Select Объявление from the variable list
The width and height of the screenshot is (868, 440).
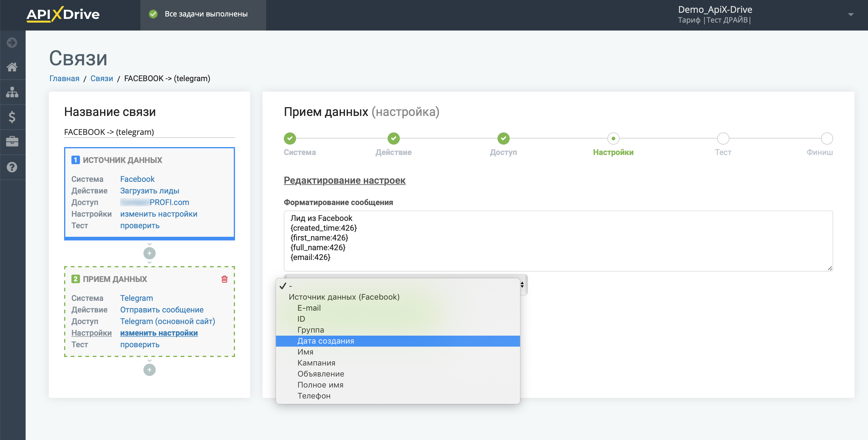(x=398, y=374)
